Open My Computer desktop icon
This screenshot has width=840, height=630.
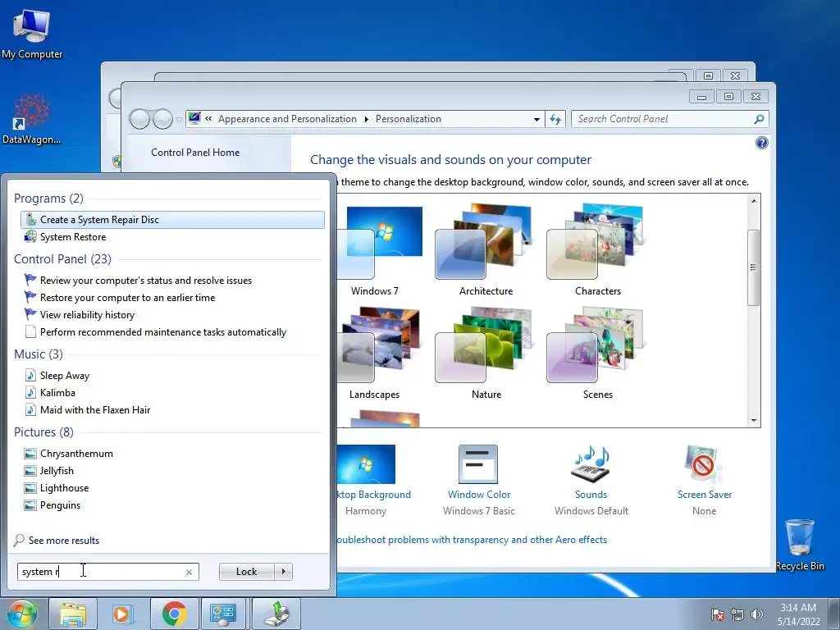point(32,33)
